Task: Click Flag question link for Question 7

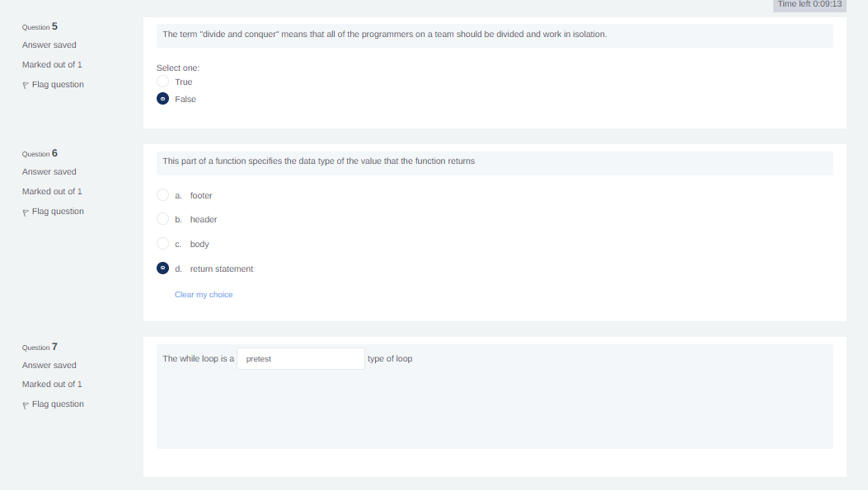Action: click(x=59, y=404)
